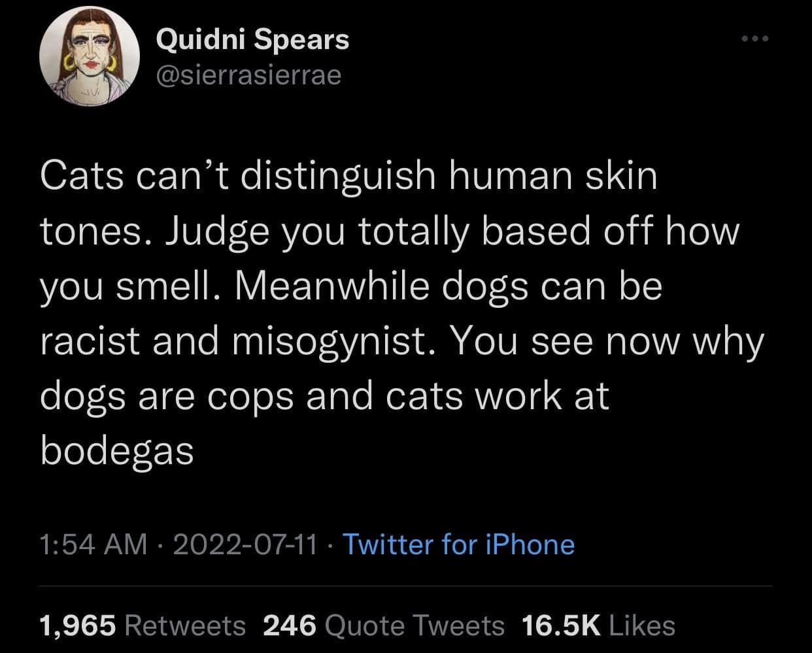Image resolution: width=812 pixels, height=653 pixels.
Task: Show who liked via the Likes label
Action: pos(641,626)
